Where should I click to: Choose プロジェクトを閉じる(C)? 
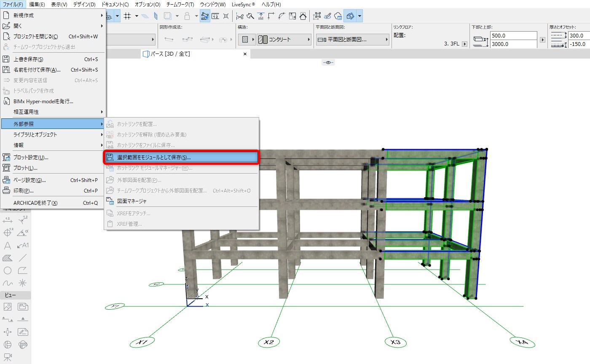pyautogui.click(x=53, y=37)
